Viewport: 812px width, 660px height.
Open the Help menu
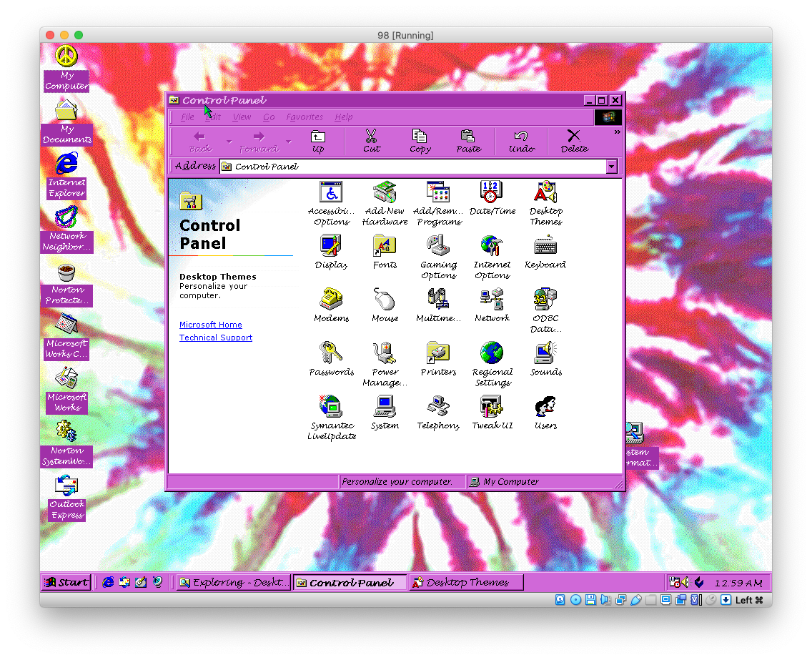[x=343, y=117]
